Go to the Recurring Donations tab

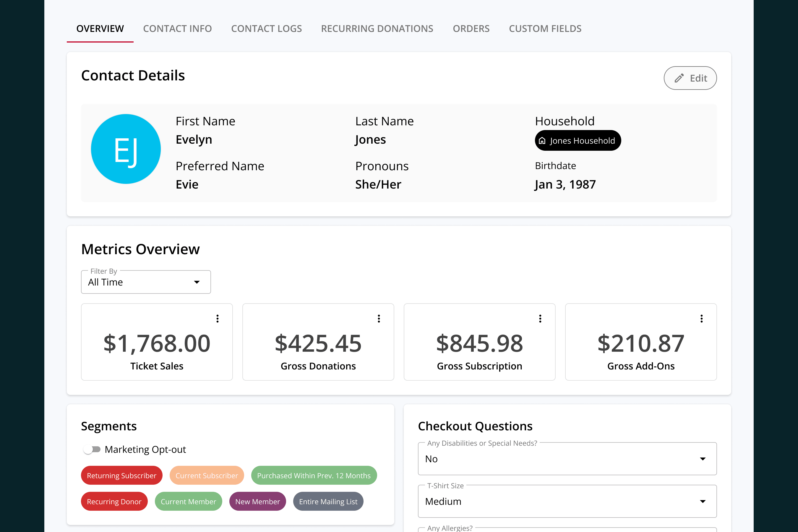tap(377, 28)
